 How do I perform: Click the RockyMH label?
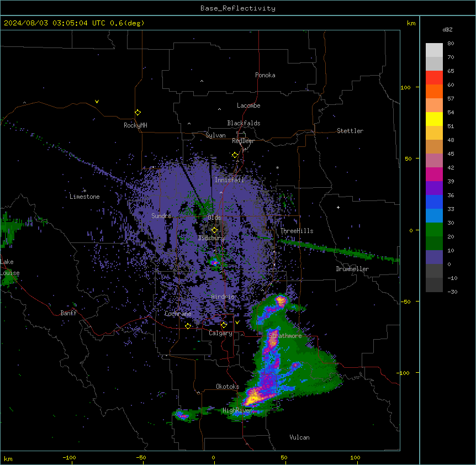tap(135, 125)
